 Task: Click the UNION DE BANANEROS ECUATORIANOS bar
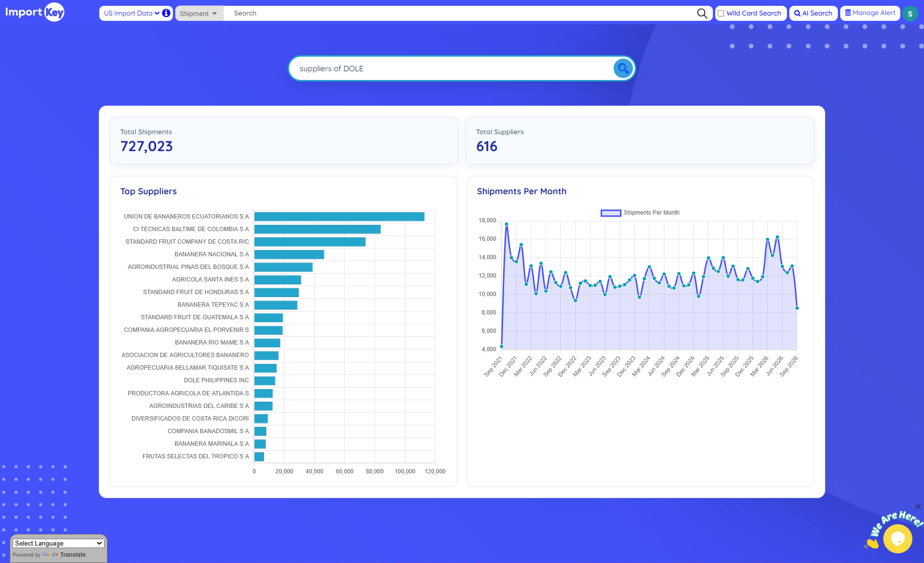tap(339, 217)
